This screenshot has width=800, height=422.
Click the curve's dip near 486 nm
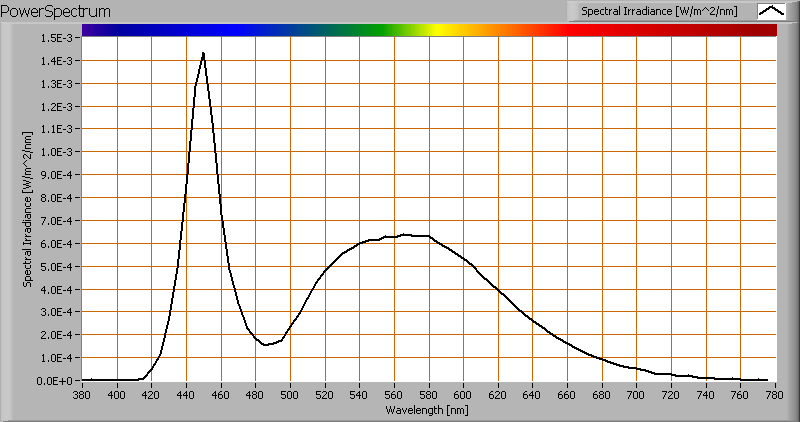click(266, 344)
